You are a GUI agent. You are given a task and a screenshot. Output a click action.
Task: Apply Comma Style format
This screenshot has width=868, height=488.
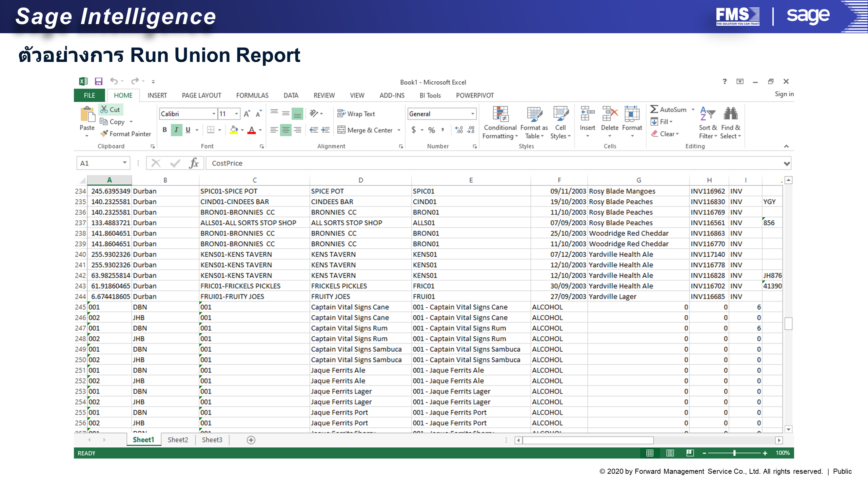point(443,130)
